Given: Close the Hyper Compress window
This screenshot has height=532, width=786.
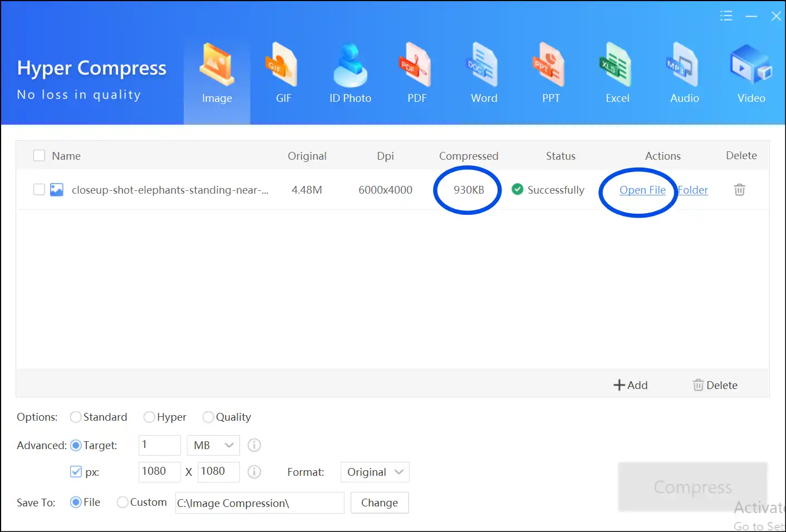Looking at the screenshot, I should [x=776, y=16].
